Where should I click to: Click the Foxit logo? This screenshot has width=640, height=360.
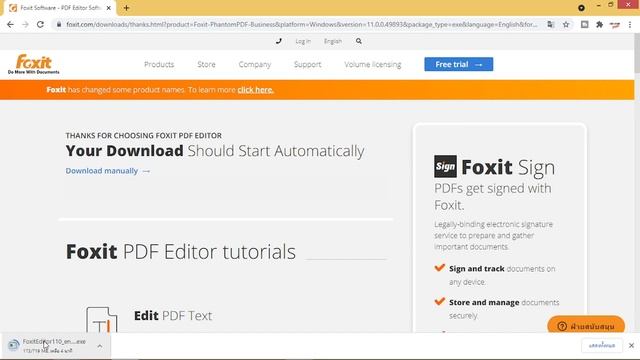pyautogui.click(x=33, y=64)
